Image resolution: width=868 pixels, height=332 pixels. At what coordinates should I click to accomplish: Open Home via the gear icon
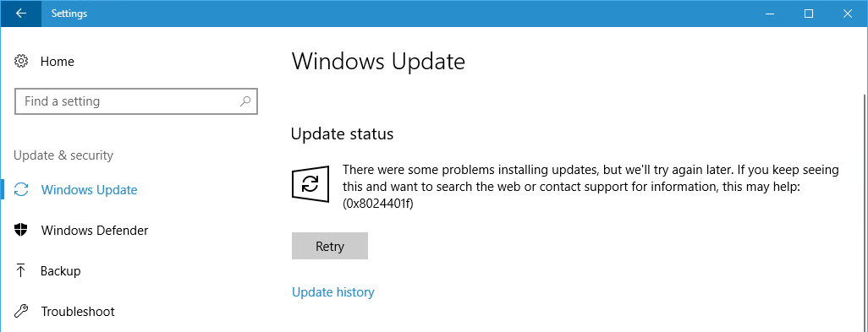coord(21,62)
